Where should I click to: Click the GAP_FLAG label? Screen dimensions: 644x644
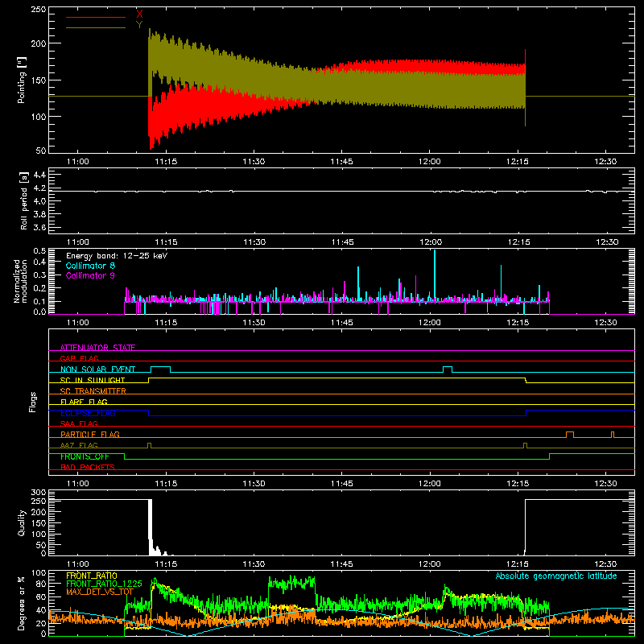(x=79, y=358)
